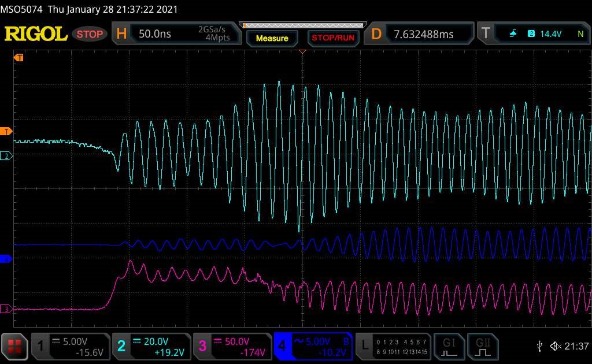
Task: Select the channel 1 5.00V scale
Action: click(75, 341)
